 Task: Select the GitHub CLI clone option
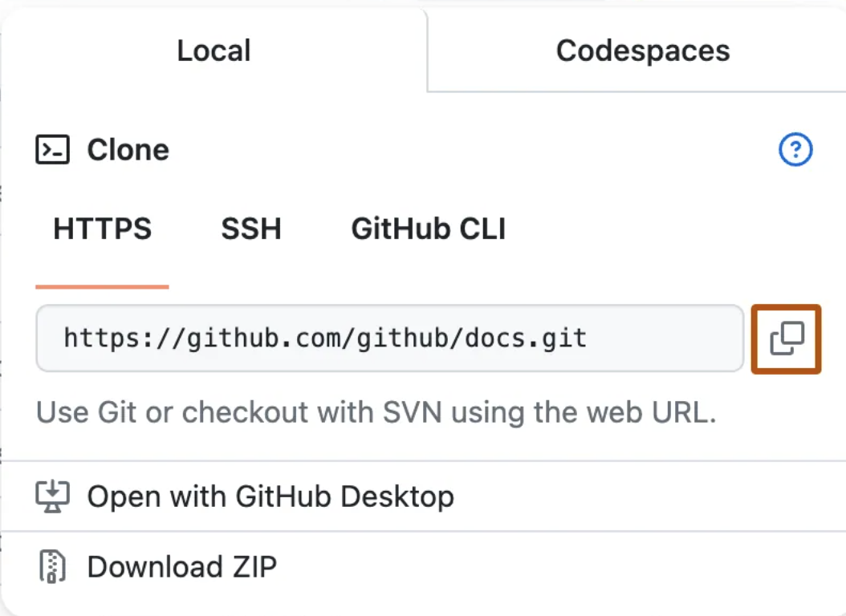[x=429, y=229]
